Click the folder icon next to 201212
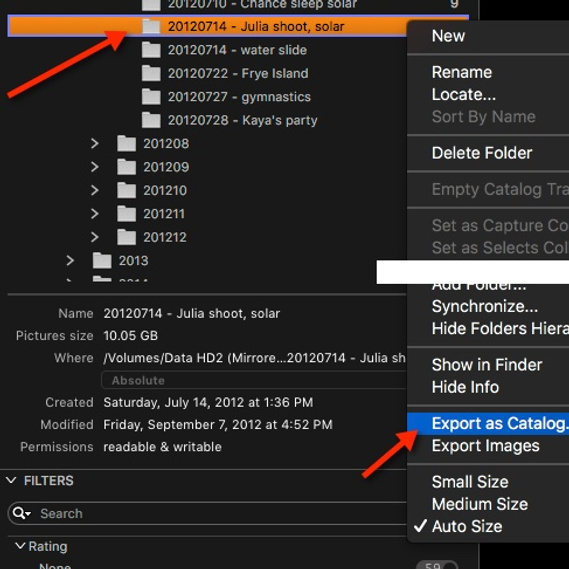Viewport: 569px width, 569px height. [127, 237]
